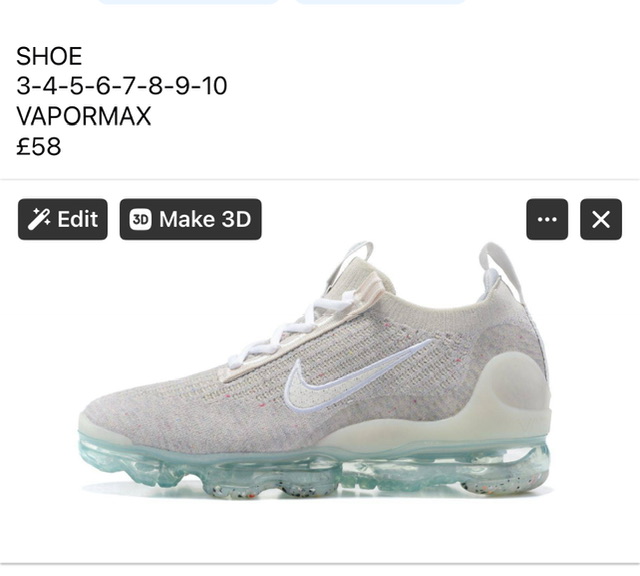Viewport: 640px width, 576px height.
Task: Place cursor after the £58 price
Action: 61,146
